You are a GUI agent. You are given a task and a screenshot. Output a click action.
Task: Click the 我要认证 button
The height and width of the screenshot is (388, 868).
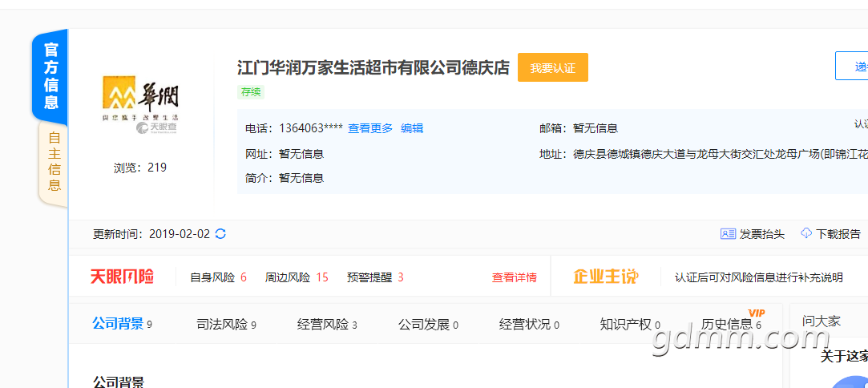click(552, 67)
